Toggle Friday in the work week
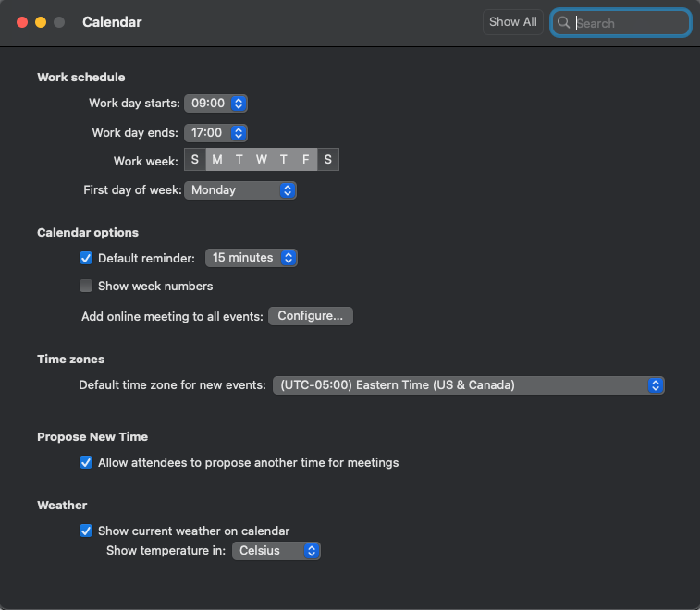The width and height of the screenshot is (700, 610). (x=306, y=160)
